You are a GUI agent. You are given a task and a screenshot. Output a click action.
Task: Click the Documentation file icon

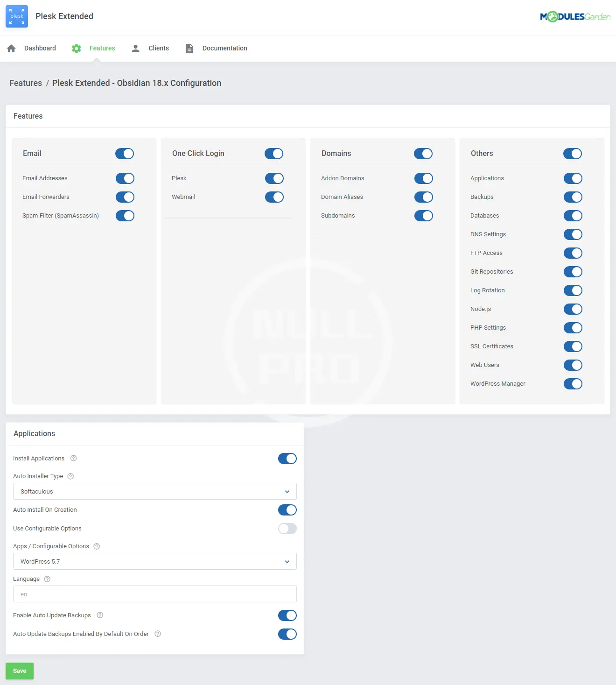(x=189, y=49)
